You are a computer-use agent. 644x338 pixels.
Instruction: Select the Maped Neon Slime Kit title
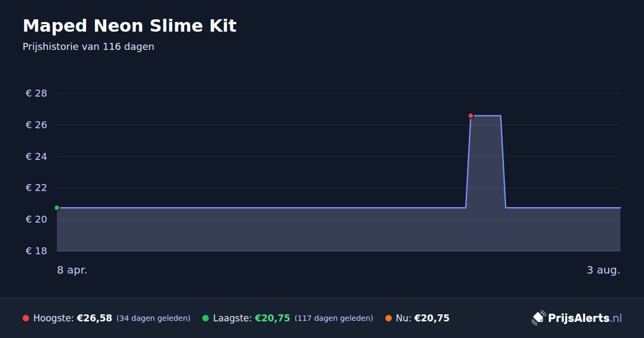click(129, 26)
